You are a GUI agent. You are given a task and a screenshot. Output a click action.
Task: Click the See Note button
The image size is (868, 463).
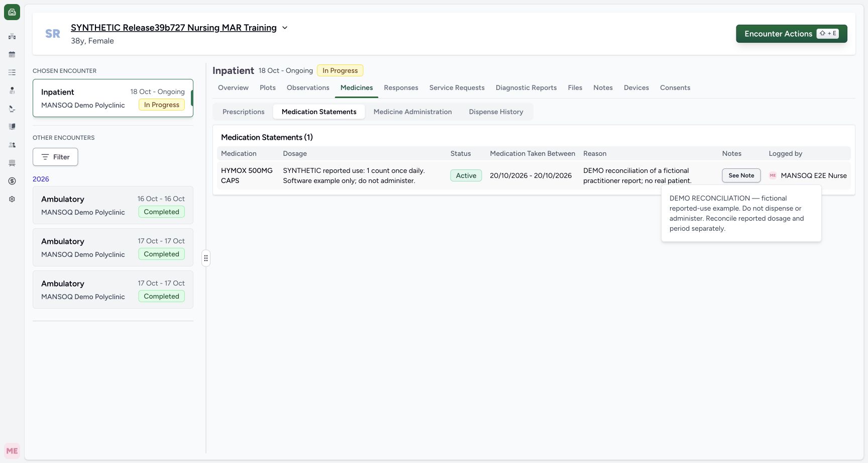coord(741,175)
